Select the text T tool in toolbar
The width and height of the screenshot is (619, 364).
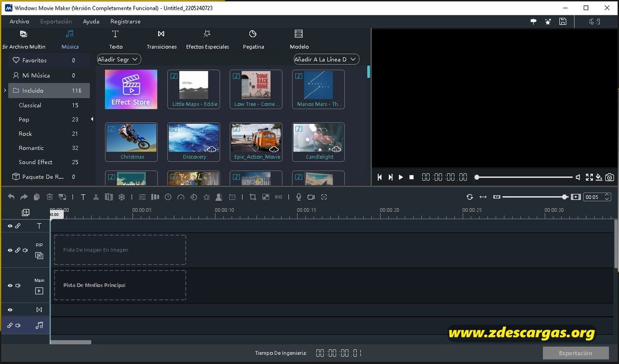(x=83, y=197)
